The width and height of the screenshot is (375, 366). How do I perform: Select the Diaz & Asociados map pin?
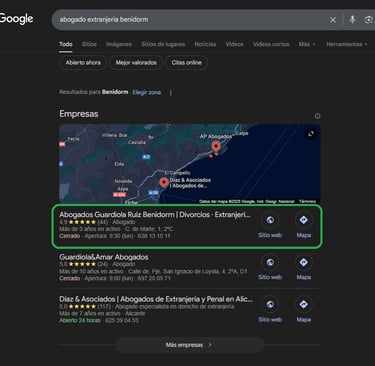click(163, 182)
